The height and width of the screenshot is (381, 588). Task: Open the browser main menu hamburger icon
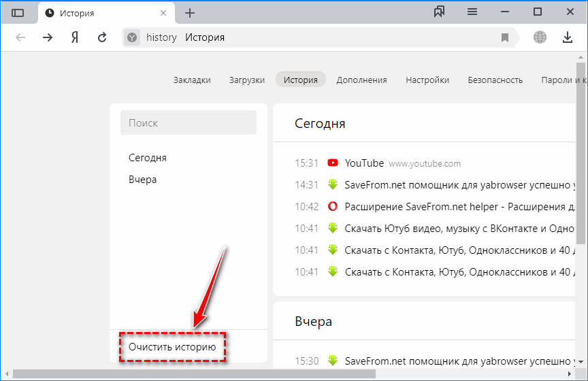pyautogui.click(x=472, y=12)
